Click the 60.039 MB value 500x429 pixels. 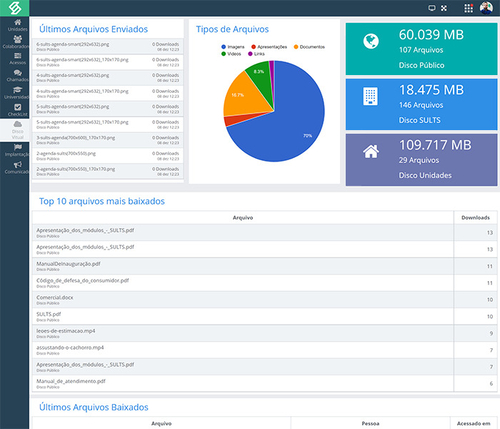pos(431,35)
